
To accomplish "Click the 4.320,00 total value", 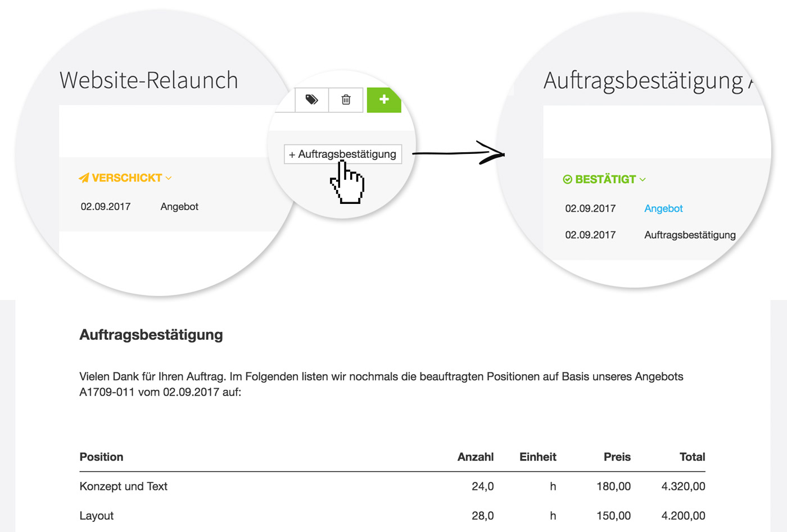I will point(683,486).
